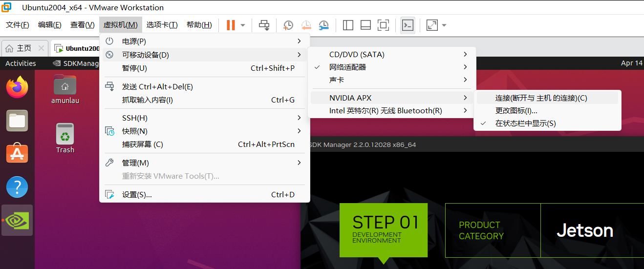The image size is (644, 269).
Task: Open 设置(S)... from the menu
Action: point(205,194)
